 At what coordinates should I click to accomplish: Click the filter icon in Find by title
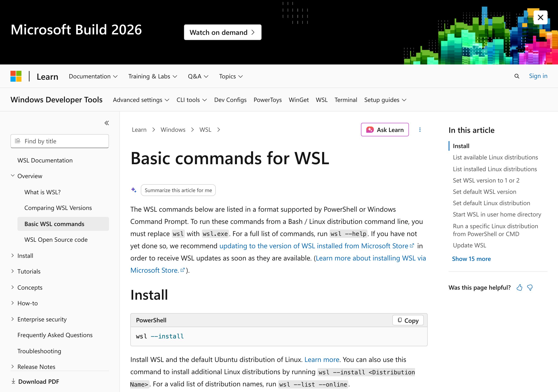(x=17, y=141)
